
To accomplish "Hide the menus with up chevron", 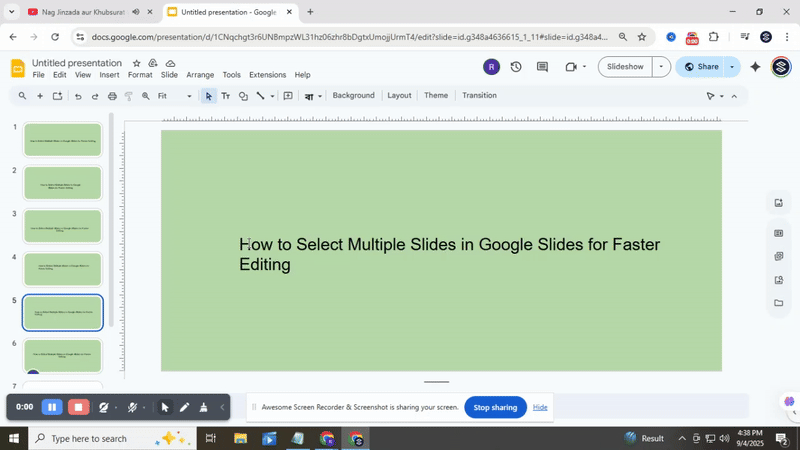I will 734,96.
